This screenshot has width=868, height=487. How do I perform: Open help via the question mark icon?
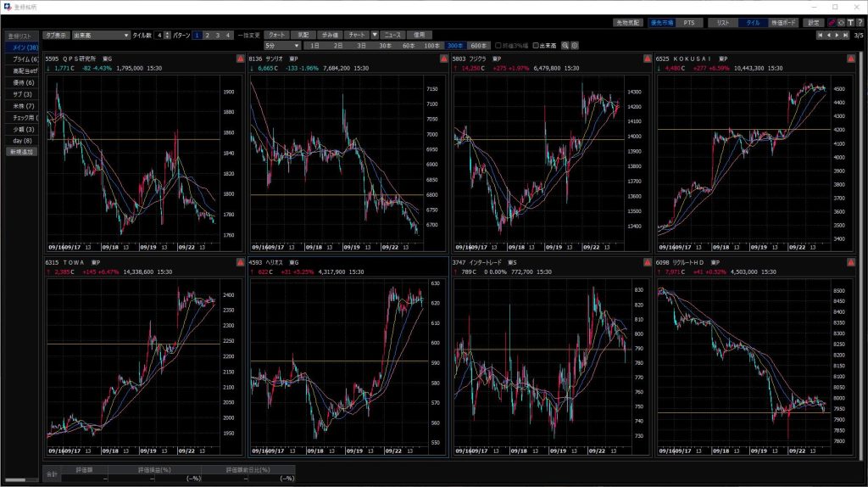pyautogui.click(x=860, y=23)
